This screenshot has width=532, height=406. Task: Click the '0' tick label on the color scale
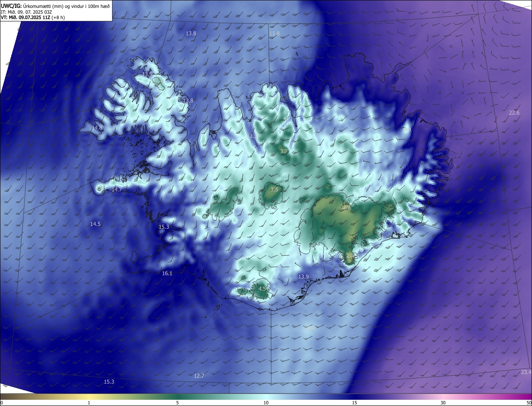coord(2,403)
